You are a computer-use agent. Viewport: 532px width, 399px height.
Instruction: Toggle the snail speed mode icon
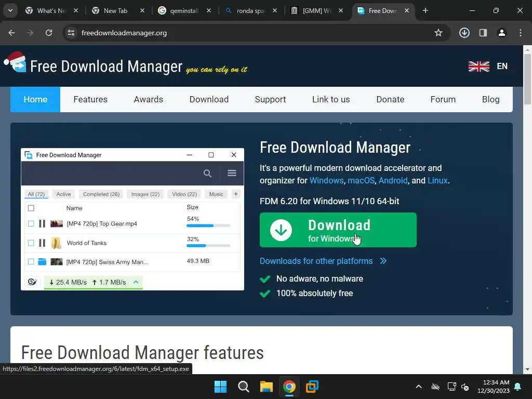32,282
